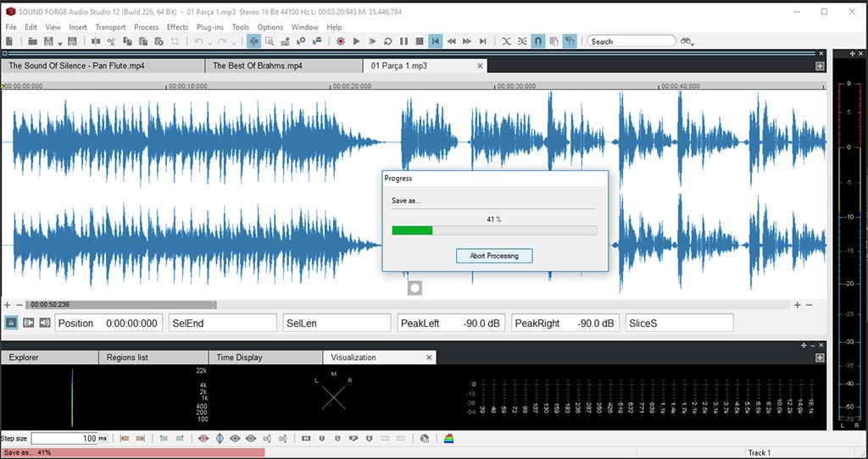Switch to The Best Of Brahms tab
Image resolution: width=868 pixels, height=459 pixels.
284,66
